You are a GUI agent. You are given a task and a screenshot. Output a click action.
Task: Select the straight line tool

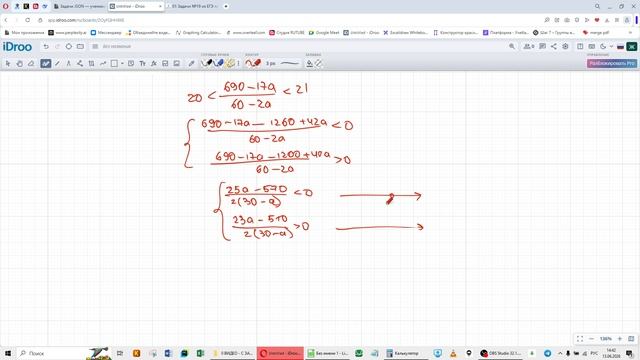(x=58, y=63)
